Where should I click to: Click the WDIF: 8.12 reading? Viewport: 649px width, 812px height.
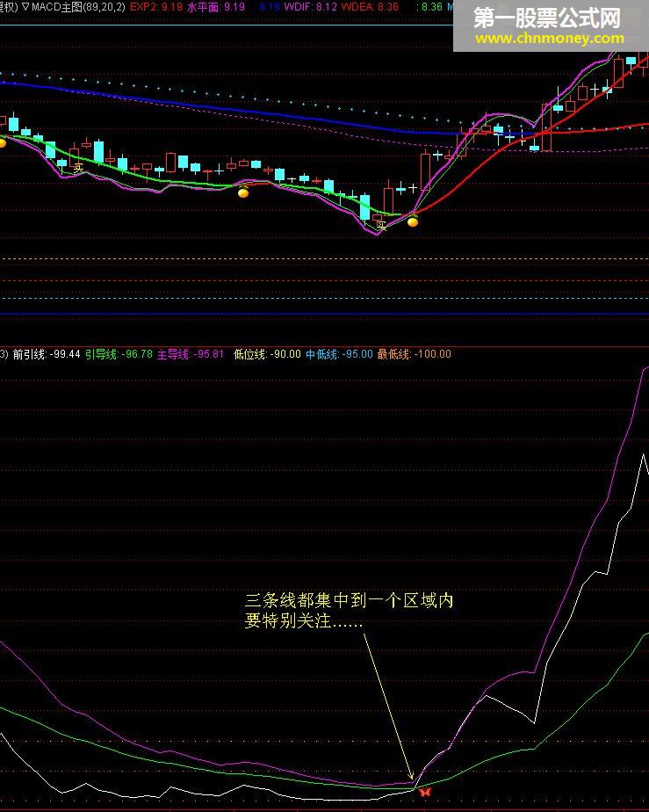(x=311, y=7)
